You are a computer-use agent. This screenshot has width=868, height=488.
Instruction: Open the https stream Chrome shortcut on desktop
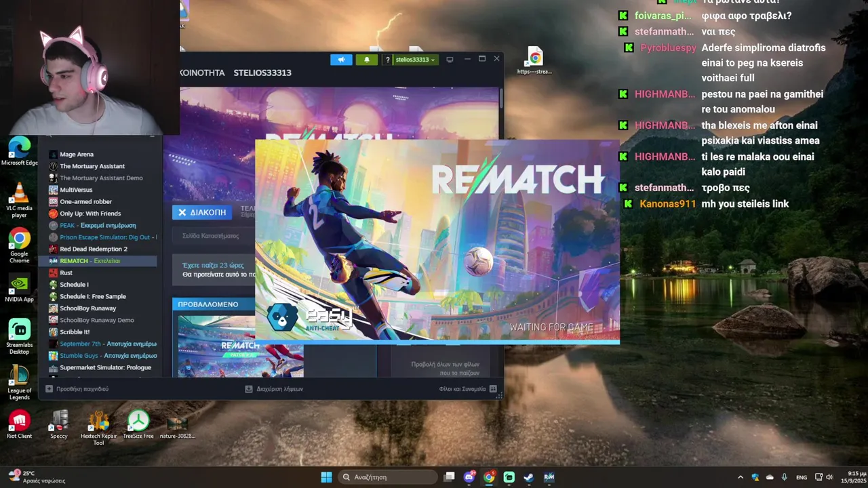coord(534,61)
